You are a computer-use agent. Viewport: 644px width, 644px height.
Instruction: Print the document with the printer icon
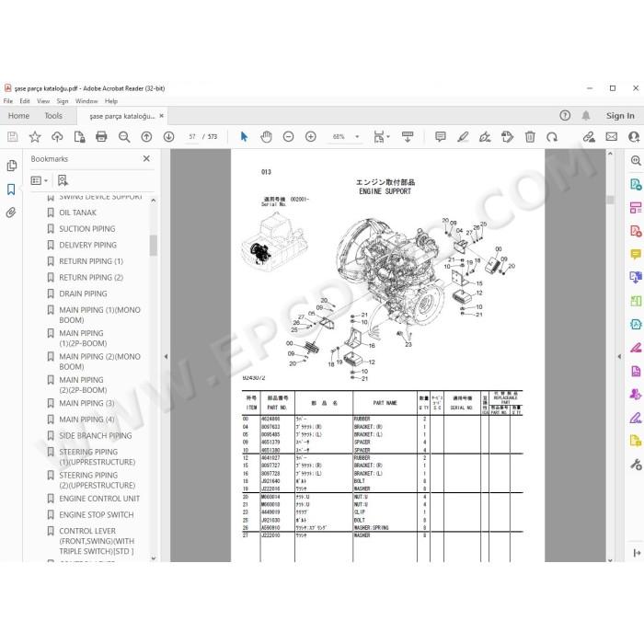(x=101, y=137)
